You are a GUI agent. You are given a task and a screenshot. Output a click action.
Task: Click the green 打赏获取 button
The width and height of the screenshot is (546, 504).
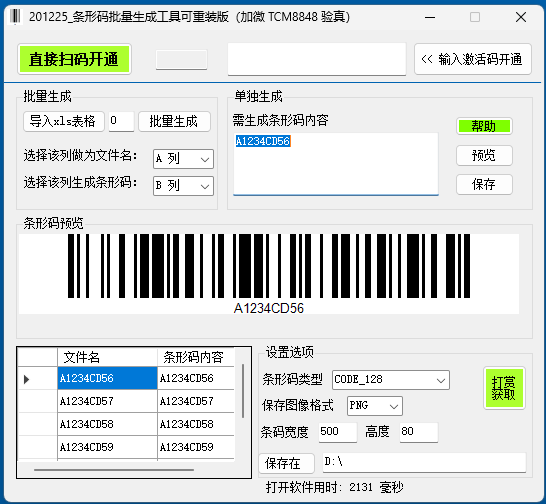(504, 388)
